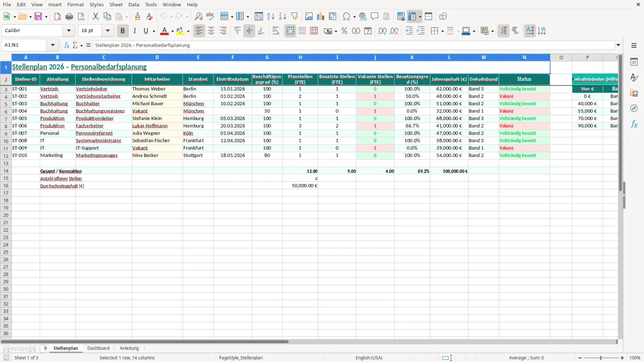This screenshot has width=644, height=362.
Task: Expand the Name Box dropdown
Action: (x=53, y=45)
